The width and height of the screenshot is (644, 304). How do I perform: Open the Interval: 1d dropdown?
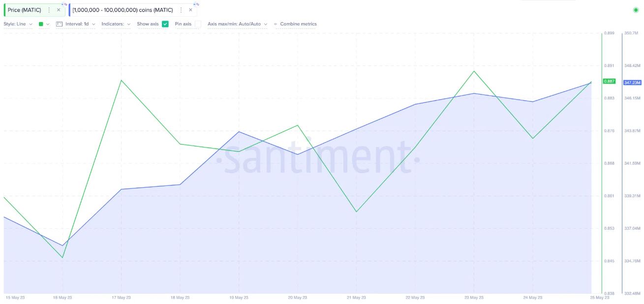(x=80, y=24)
